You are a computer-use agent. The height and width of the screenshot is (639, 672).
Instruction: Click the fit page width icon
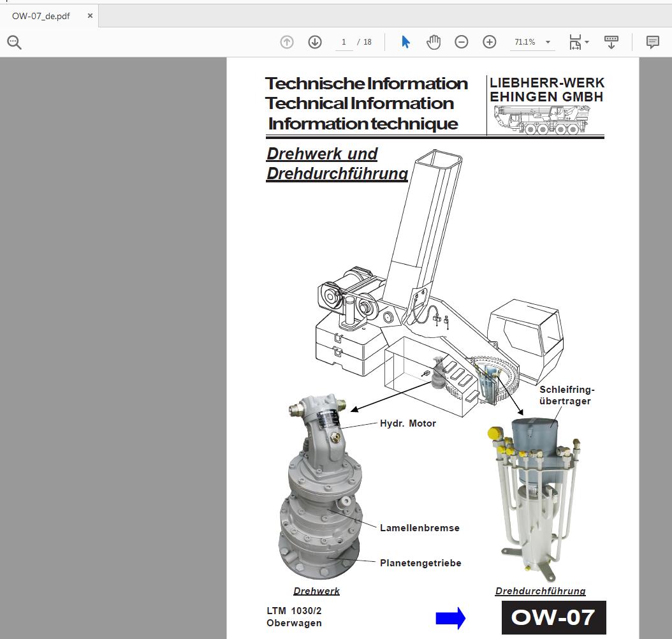pyautogui.click(x=575, y=42)
